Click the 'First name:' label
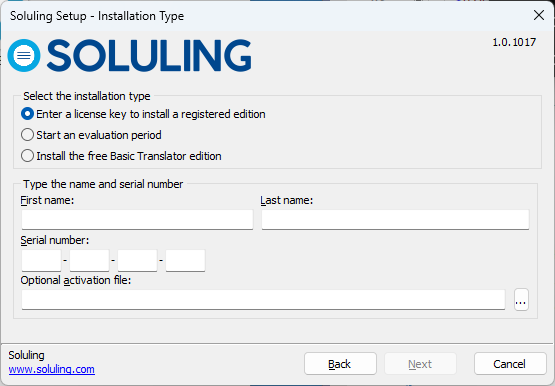This screenshot has width=555, height=386. (47, 200)
